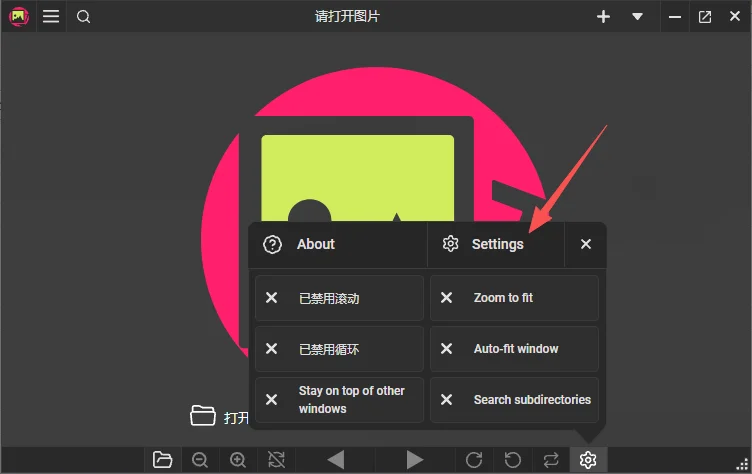Click the app logo icon in title bar
752x474 pixels.
19,17
